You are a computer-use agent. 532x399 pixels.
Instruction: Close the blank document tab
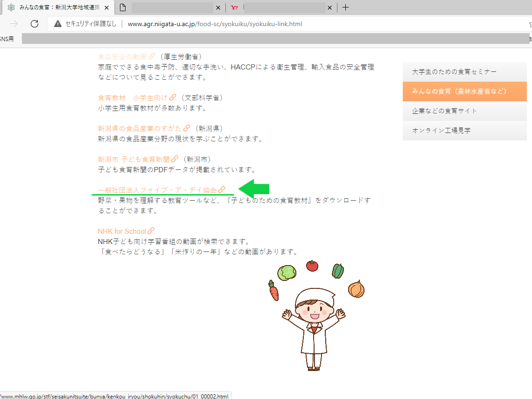(218, 7)
